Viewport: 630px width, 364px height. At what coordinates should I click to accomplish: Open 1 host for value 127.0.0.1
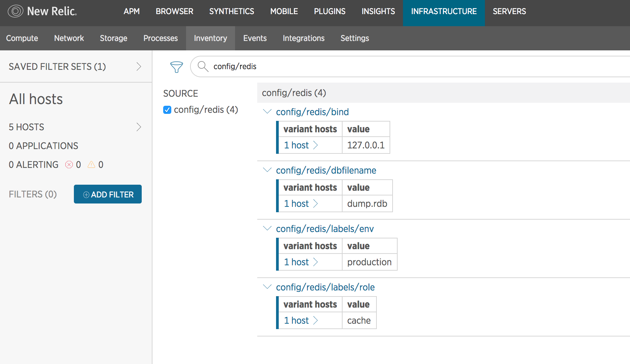[x=301, y=145]
